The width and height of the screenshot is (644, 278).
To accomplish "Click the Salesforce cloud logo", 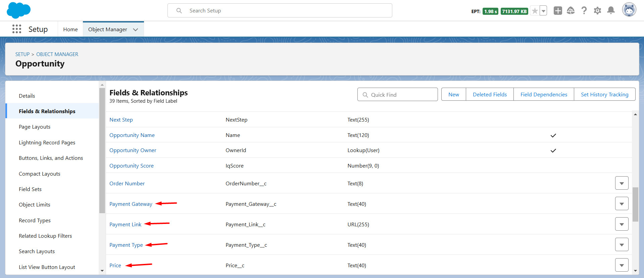I will pos(18,10).
